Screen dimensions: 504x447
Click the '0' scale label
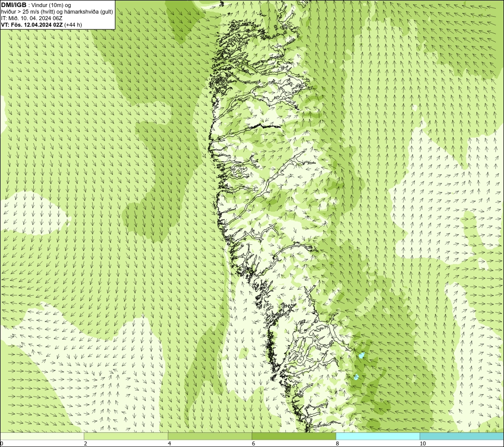(2, 443)
